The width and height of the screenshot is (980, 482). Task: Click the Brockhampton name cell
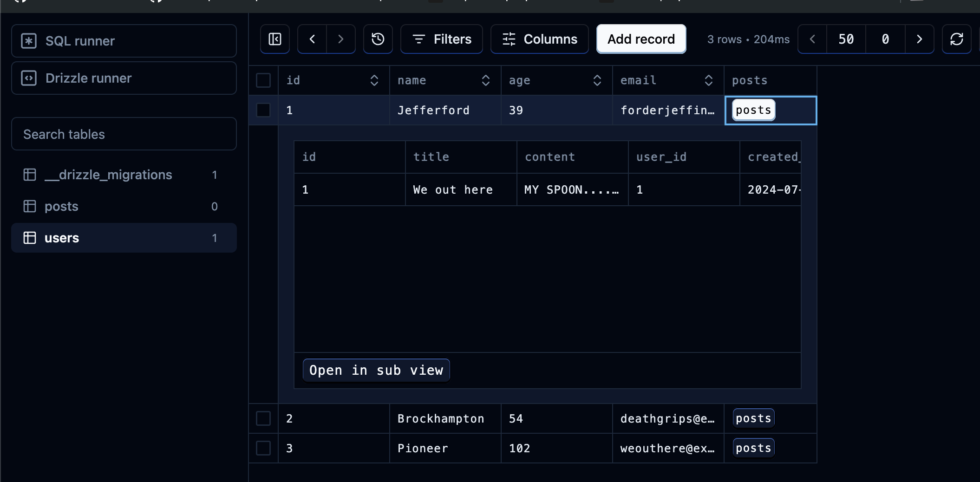pyautogui.click(x=445, y=418)
